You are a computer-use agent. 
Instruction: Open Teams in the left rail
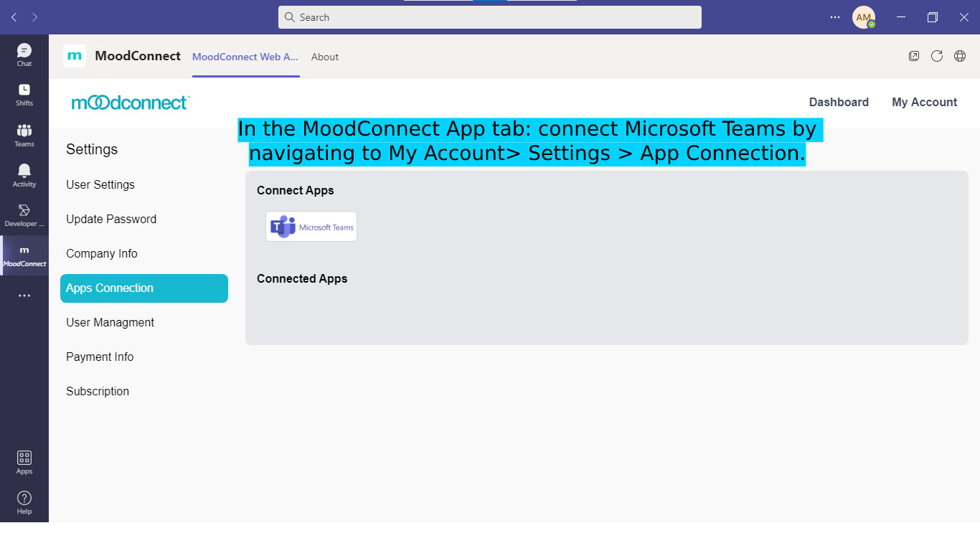coord(24,135)
